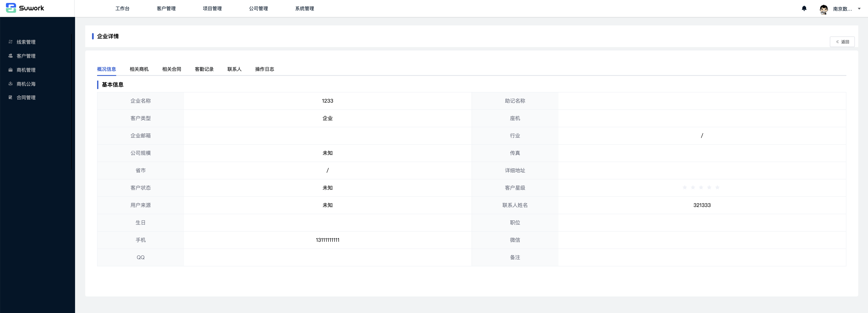Click the 企业名称 value 1233
868x313 pixels.
pos(328,101)
